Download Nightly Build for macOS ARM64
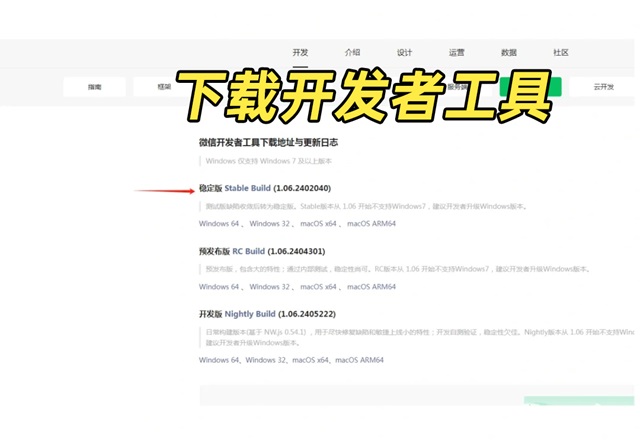Image resolution: width=640 pixels, height=444 pixels. click(x=359, y=360)
